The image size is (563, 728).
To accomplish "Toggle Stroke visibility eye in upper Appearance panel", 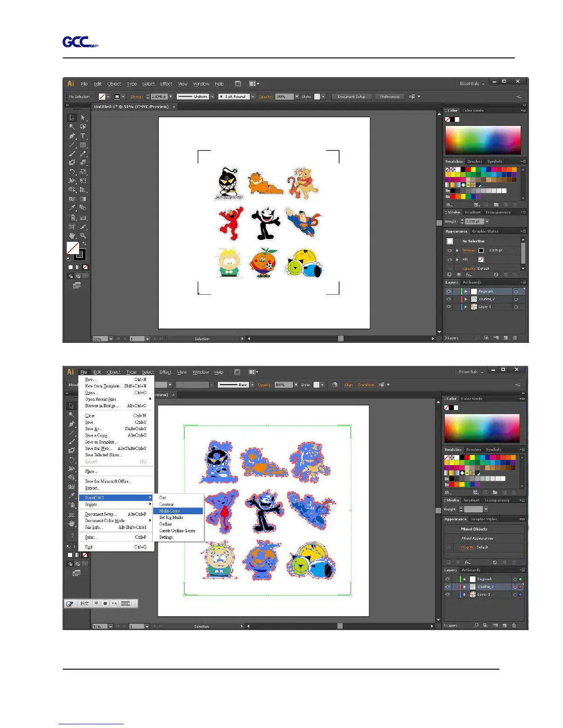I will [450, 250].
